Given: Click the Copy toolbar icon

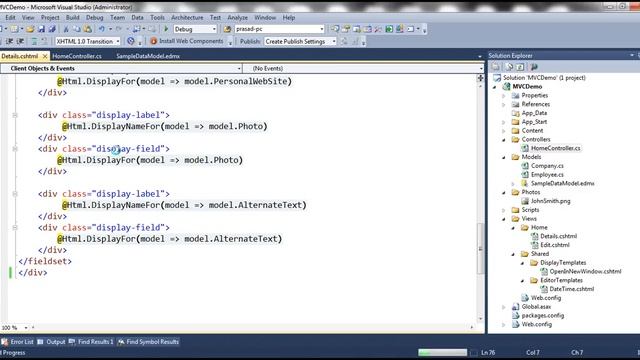Looking at the screenshot, I should 77,29.
